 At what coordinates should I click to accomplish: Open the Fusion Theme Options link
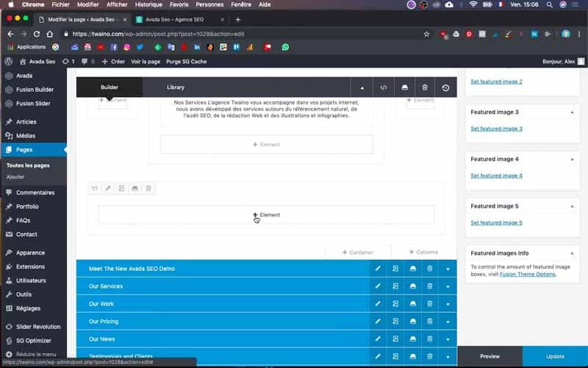[527, 274]
